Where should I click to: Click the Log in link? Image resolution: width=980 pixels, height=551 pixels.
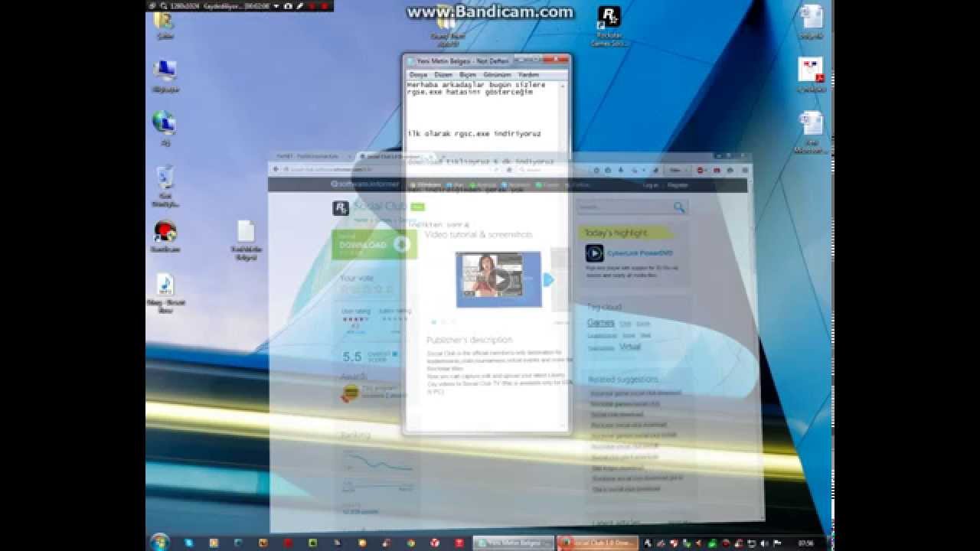(650, 185)
